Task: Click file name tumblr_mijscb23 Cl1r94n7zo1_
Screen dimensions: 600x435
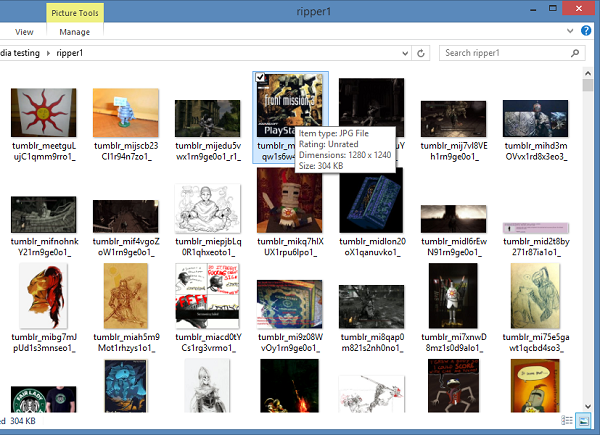Action: pos(126,151)
